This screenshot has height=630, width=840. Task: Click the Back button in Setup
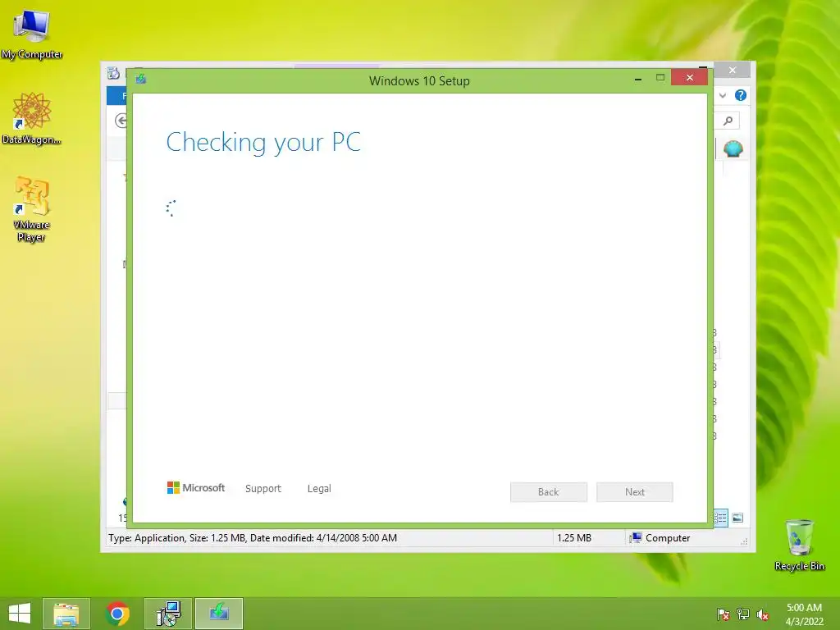549,492
